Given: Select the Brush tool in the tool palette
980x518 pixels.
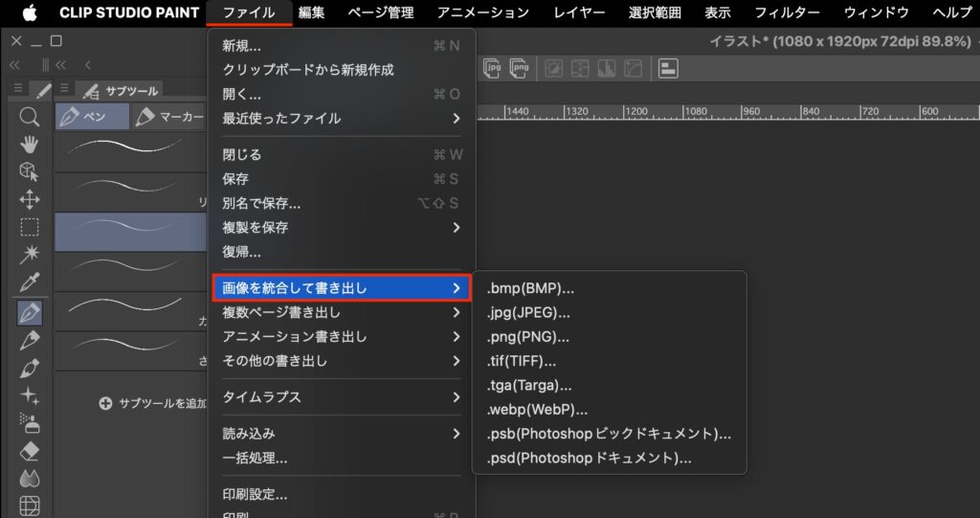Looking at the screenshot, I should point(30,368).
